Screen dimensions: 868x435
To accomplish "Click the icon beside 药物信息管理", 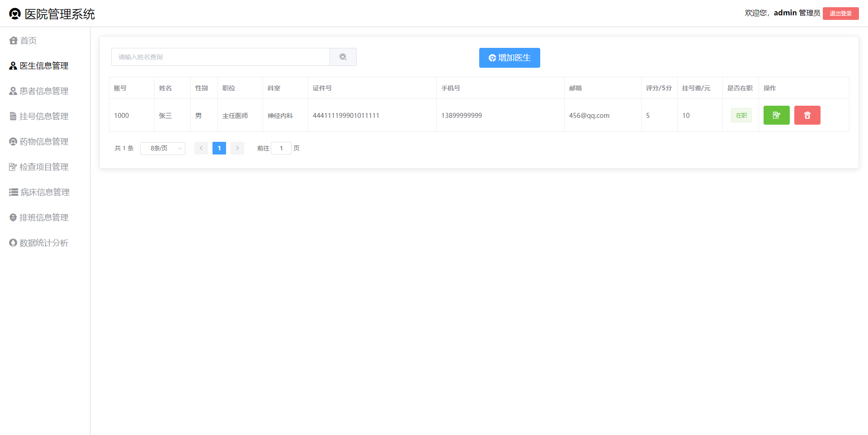I will coord(13,142).
